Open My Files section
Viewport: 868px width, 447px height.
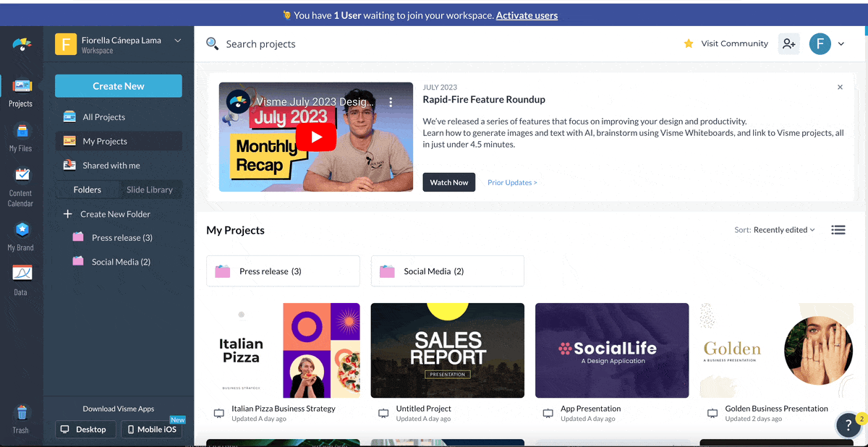[21, 137]
